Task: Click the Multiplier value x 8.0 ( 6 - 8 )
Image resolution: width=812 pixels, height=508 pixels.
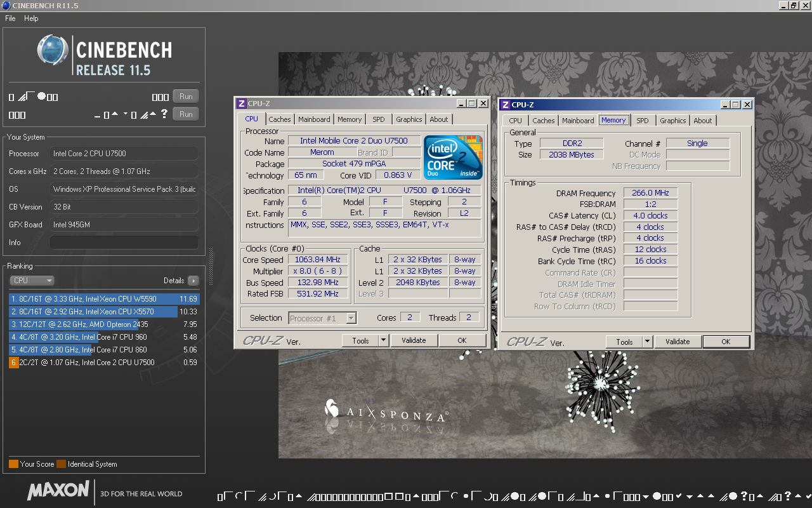Action: [x=318, y=271]
